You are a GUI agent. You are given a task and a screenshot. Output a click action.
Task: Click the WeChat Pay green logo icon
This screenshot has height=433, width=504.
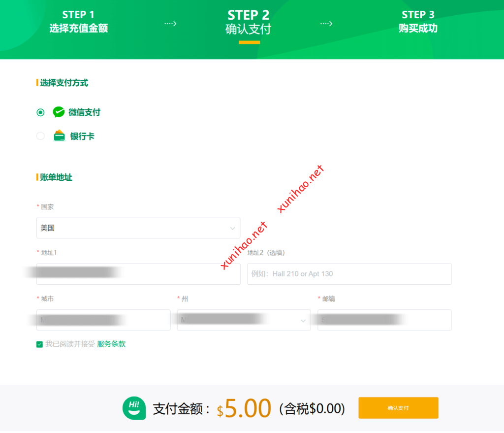(59, 112)
